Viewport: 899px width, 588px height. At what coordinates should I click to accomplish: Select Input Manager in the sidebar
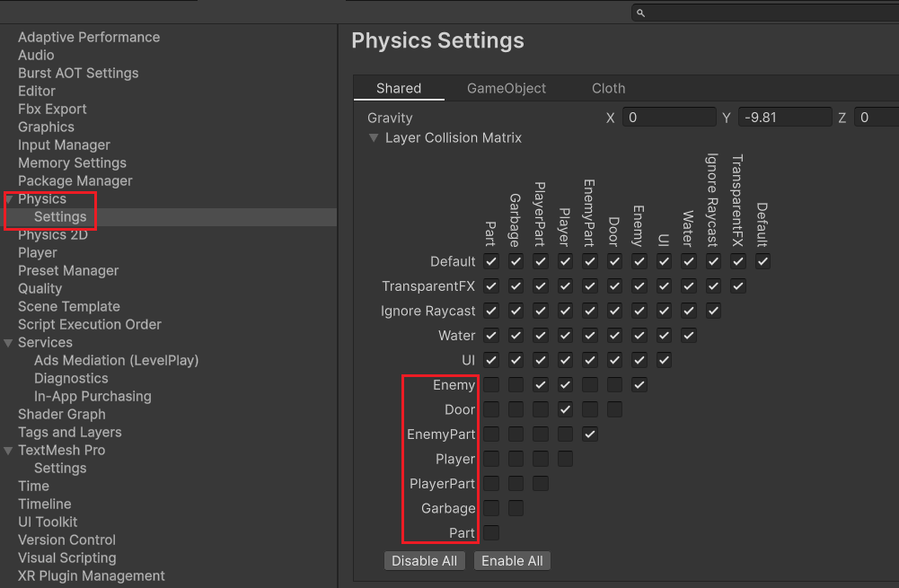tap(64, 145)
